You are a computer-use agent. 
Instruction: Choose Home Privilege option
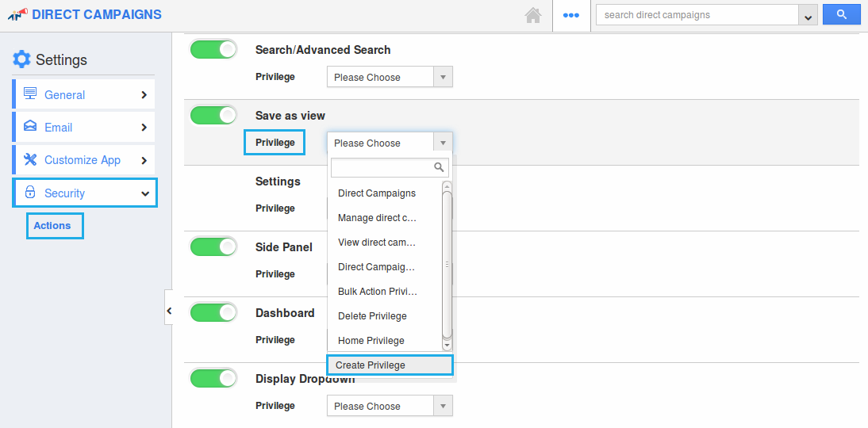point(371,341)
